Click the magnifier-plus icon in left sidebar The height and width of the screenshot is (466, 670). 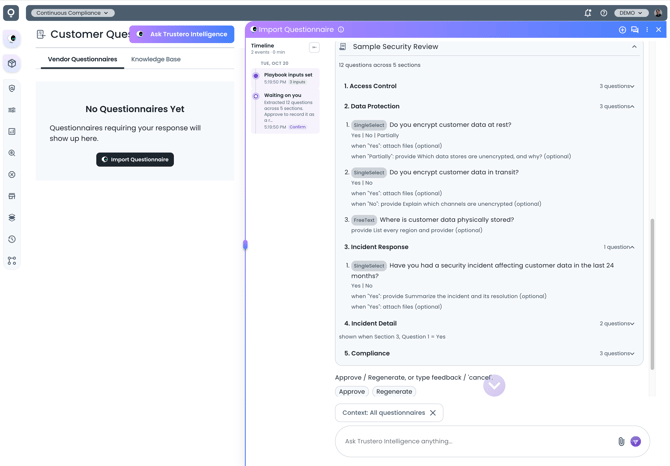(x=12, y=153)
